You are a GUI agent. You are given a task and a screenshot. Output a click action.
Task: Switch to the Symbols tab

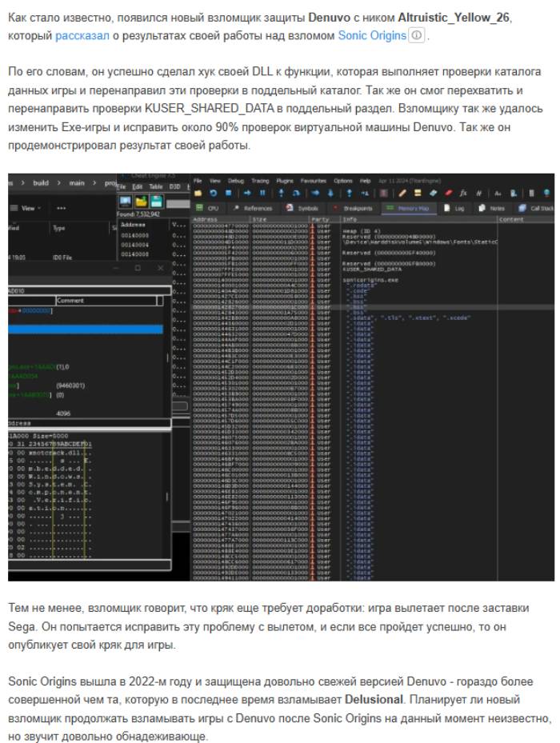[302, 208]
